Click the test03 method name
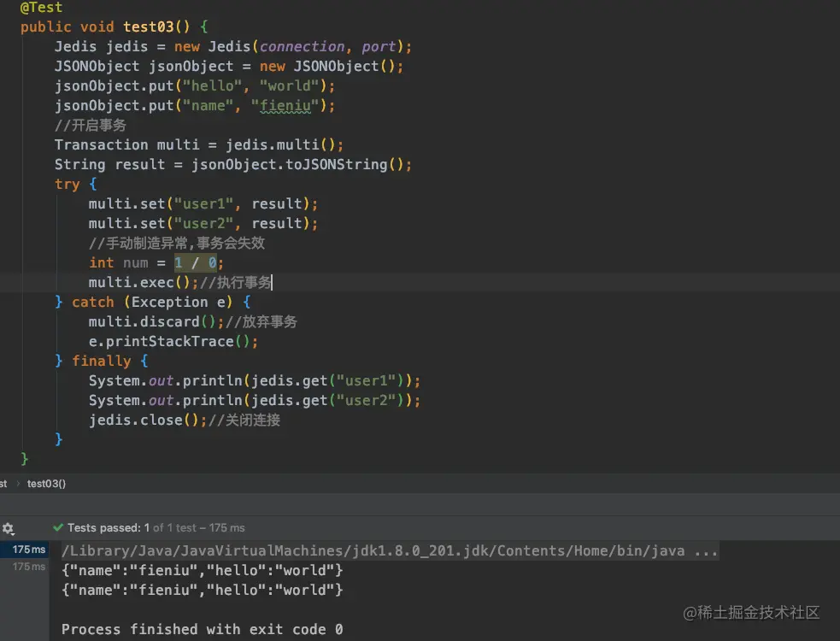 (x=149, y=26)
